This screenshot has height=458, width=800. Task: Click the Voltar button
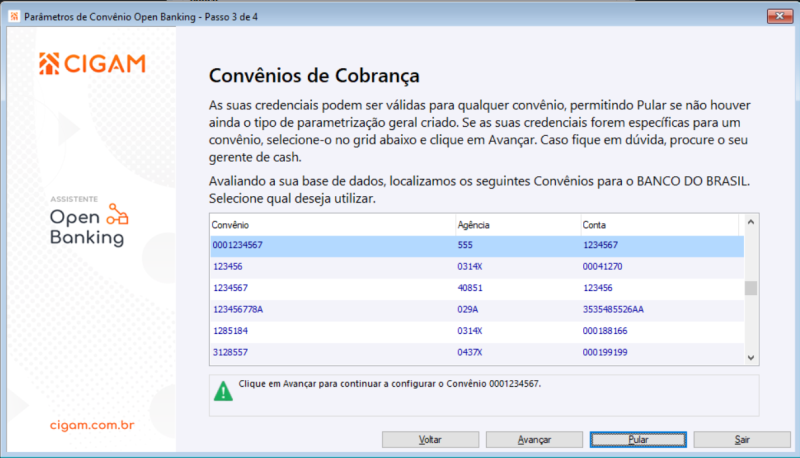(430, 440)
